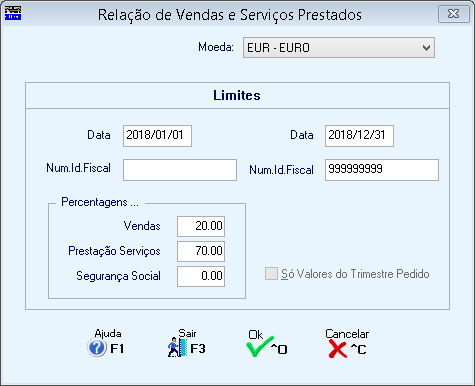The image size is (475, 386).
Task: Click the application icon in title bar
Action: tap(13, 13)
